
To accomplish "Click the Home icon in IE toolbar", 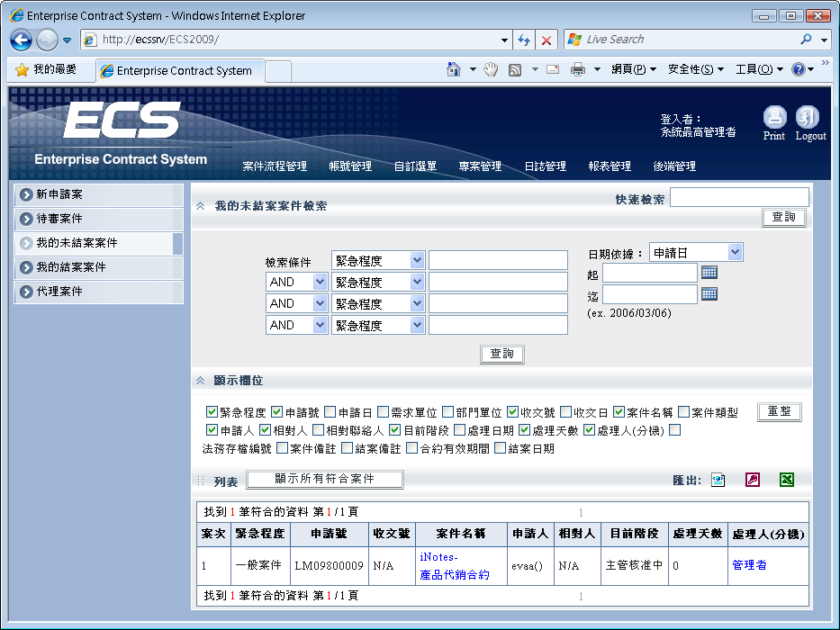I will 453,69.
